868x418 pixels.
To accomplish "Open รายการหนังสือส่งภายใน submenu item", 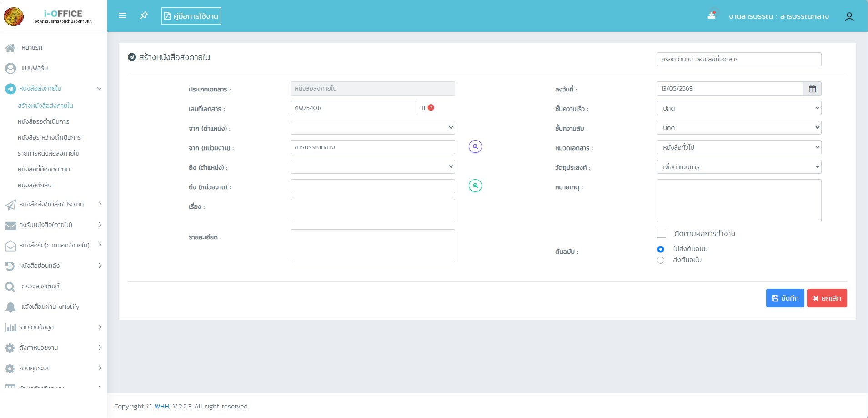I will (49, 153).
